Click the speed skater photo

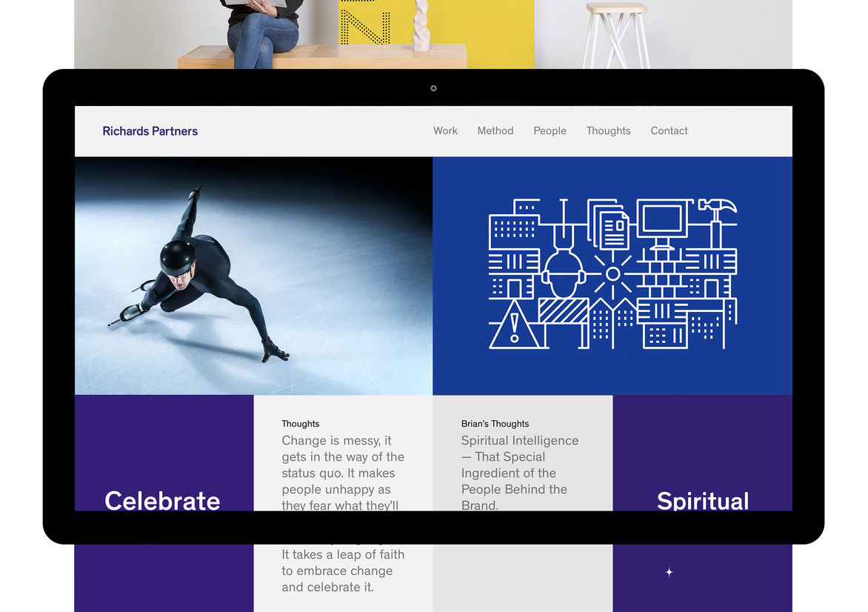253,276
